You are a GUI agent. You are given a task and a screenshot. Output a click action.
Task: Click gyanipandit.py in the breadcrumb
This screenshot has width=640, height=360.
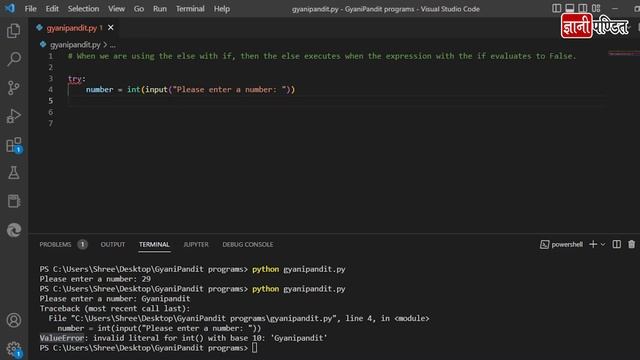click(x=75, y=44)
